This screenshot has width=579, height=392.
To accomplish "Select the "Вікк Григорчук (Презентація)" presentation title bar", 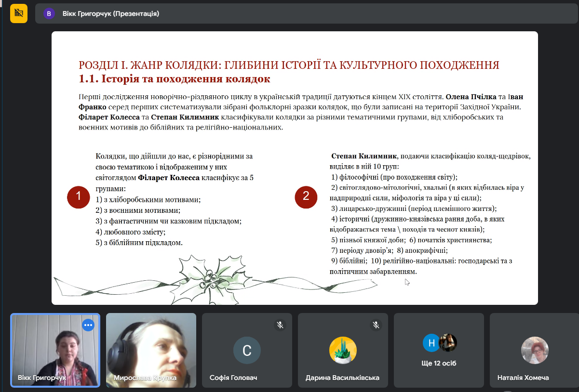I will point(111,13).
